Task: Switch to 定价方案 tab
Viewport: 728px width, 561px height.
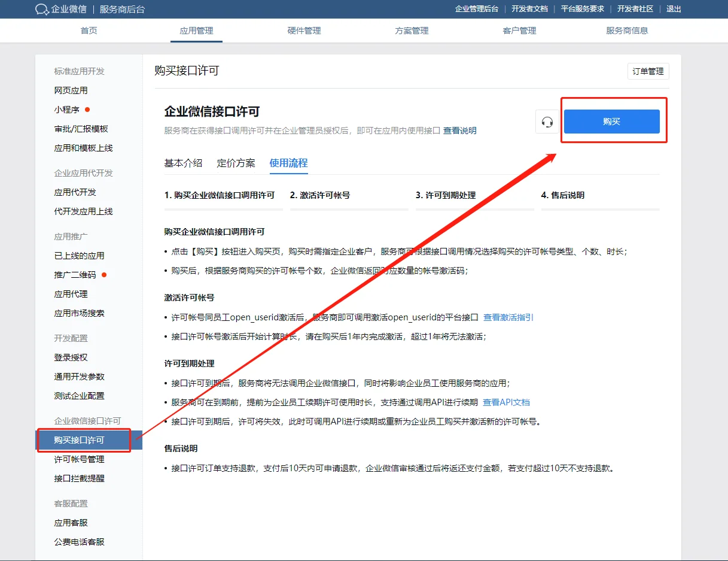Action: (236, 163)
